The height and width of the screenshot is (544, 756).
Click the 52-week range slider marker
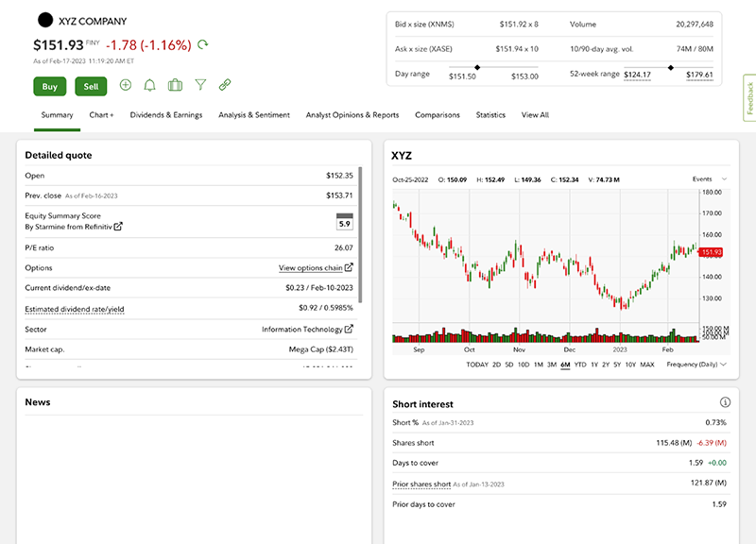tap(670, 67)
